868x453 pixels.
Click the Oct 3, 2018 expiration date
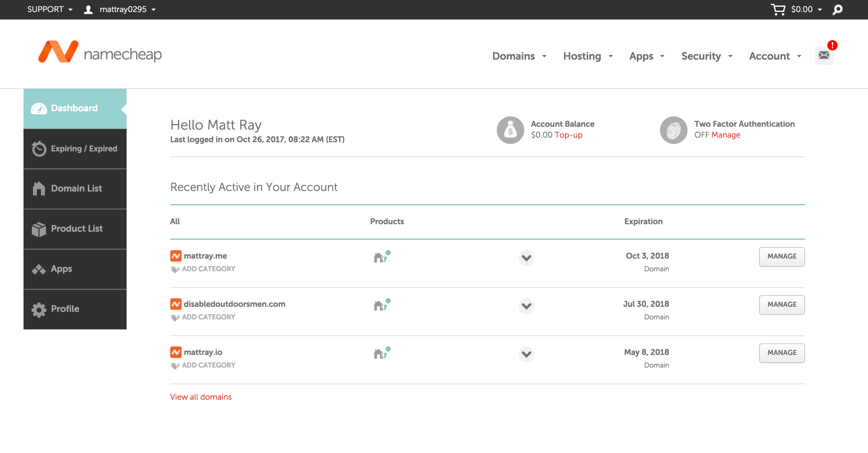(647, 256)
